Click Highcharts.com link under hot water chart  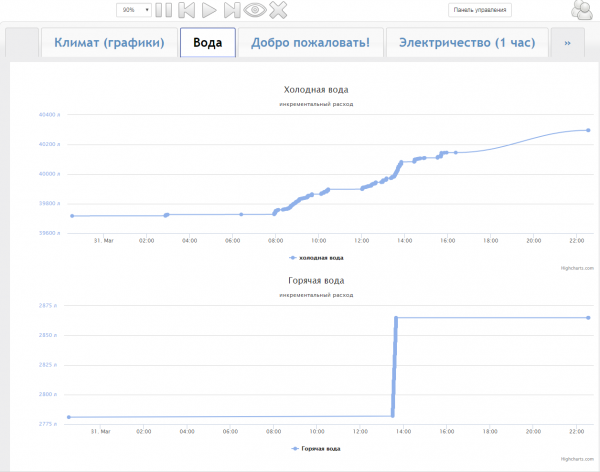577,459
